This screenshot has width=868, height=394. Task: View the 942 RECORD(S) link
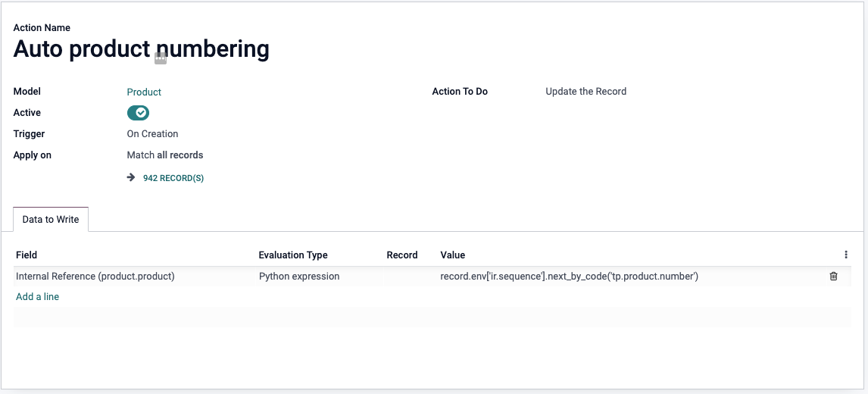point(173,178)
